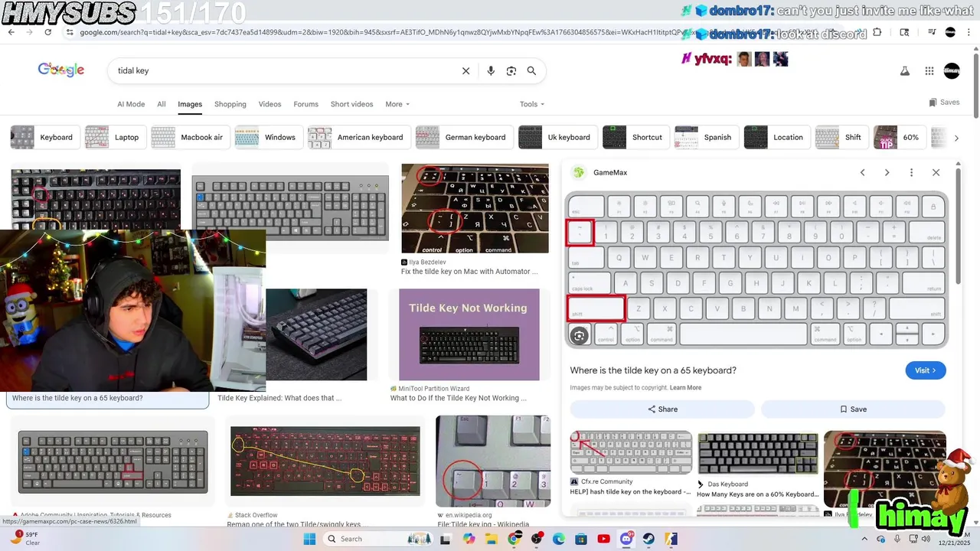This screenshot has height=551, width=980.
Task: Open Learn More copyright link
Action: [685, 388]
